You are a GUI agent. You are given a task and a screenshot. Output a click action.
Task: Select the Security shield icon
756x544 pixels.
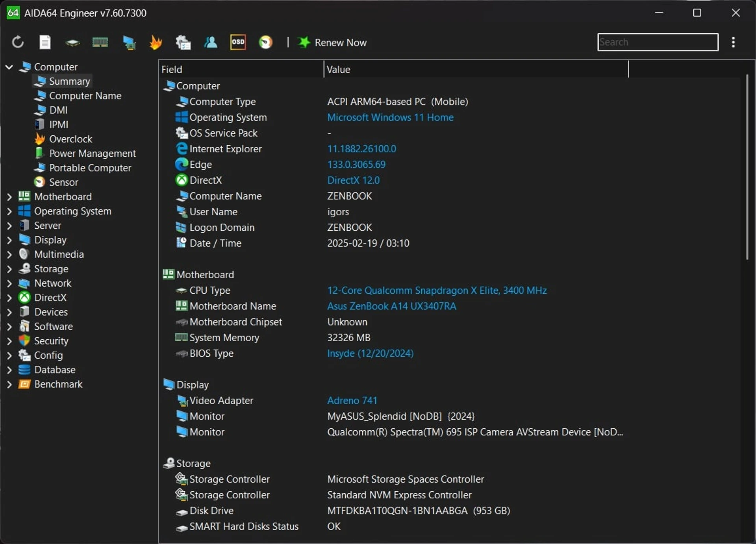(x=24, y=341)
